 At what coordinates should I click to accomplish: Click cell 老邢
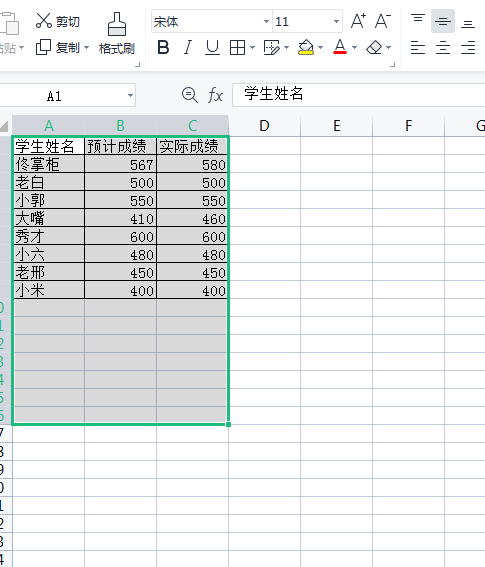48,272
